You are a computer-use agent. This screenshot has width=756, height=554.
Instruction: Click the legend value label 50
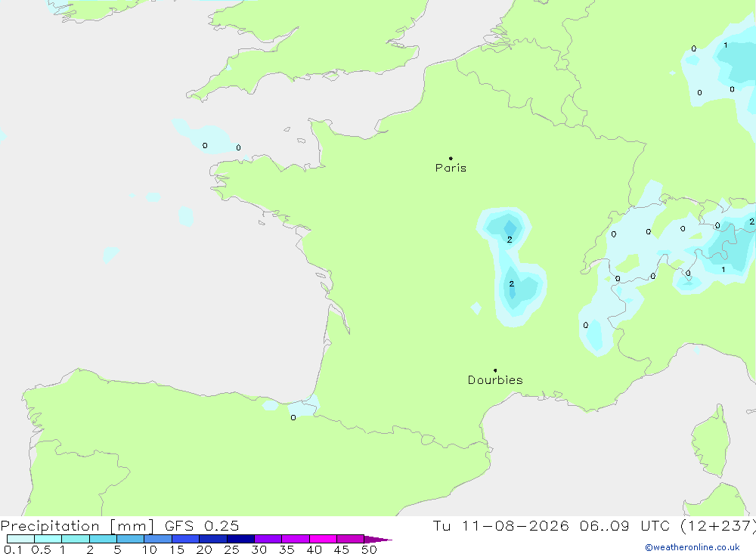(x=369, y=549)
